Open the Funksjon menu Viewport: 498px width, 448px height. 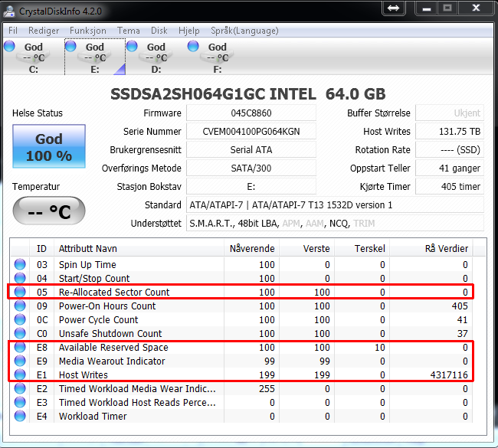point(88,31)
